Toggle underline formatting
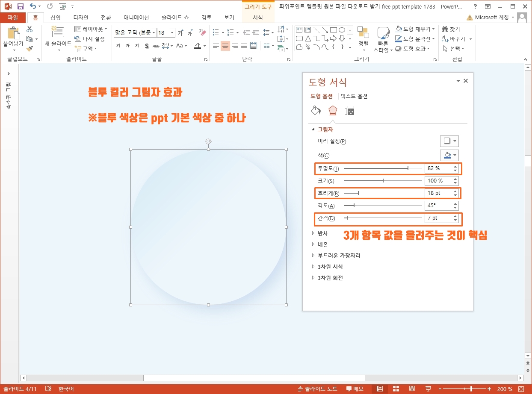The width and height of the screenshot is (532, 394). [x=137, y=46]
